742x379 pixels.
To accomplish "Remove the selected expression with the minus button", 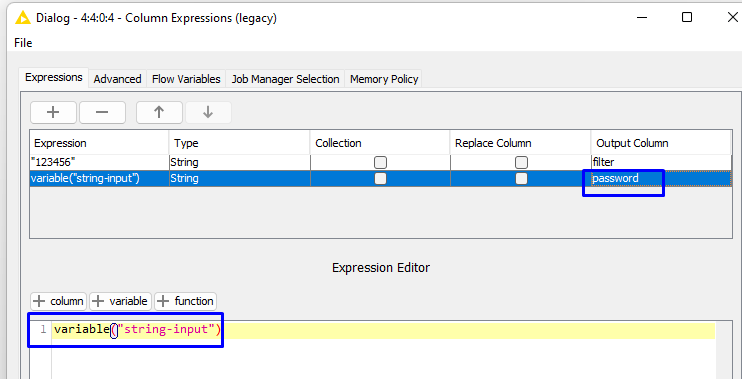I will tap(102, 113).
